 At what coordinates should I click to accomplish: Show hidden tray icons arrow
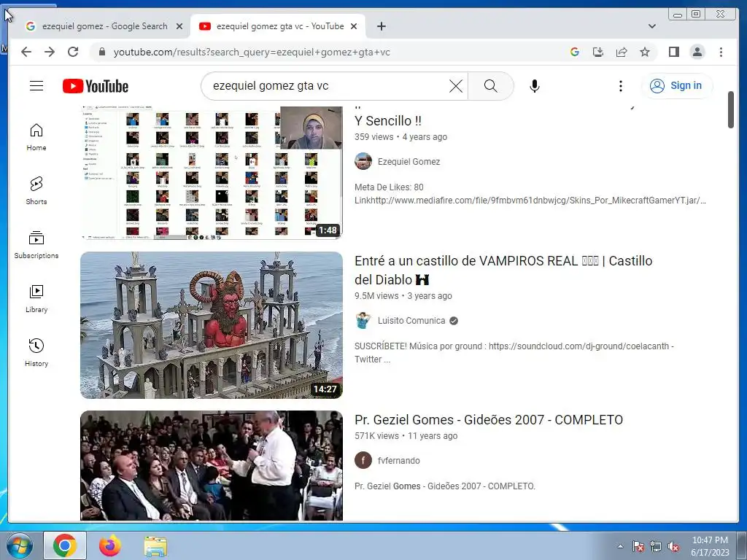(620, 546)
